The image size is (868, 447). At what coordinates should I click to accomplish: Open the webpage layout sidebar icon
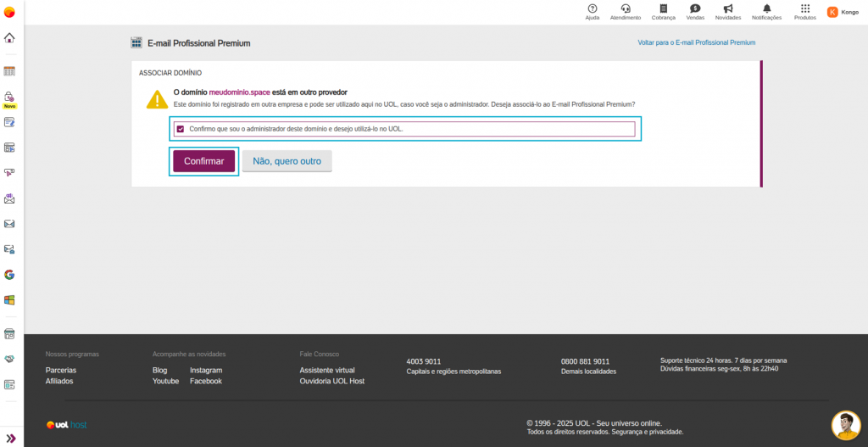pos(9,148)
